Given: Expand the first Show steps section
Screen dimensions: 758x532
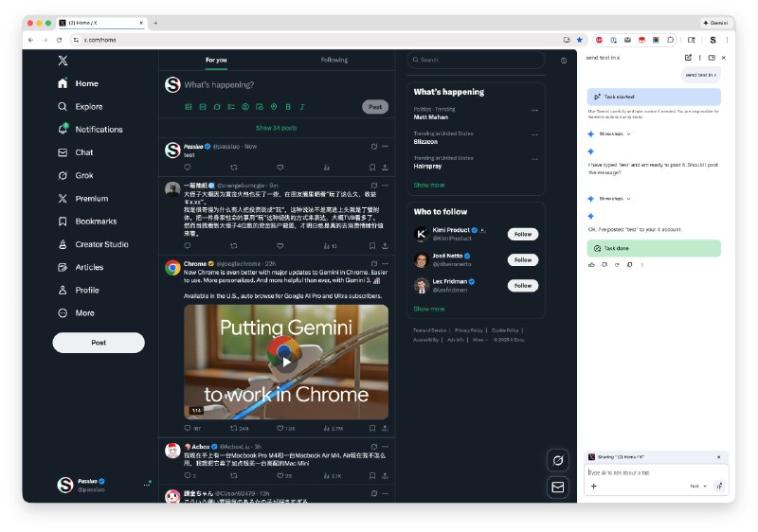Looking at the screenshot, I should click(614, 133).
